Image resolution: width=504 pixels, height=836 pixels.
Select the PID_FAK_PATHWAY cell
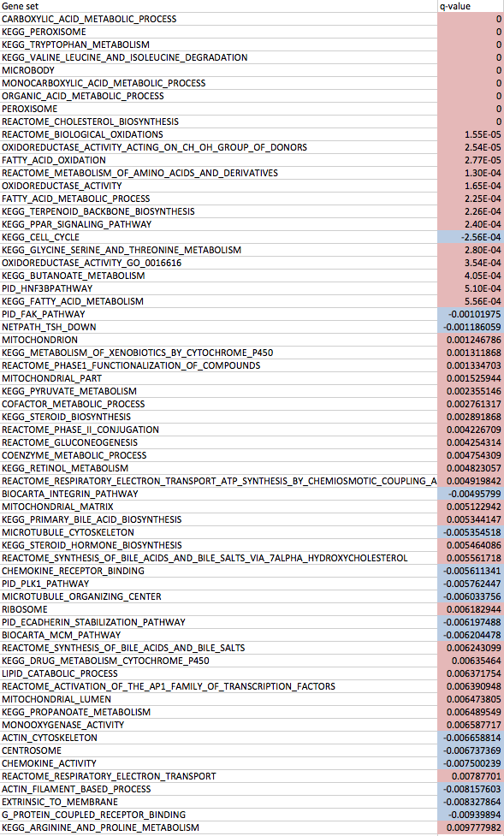tap(218, 314)
